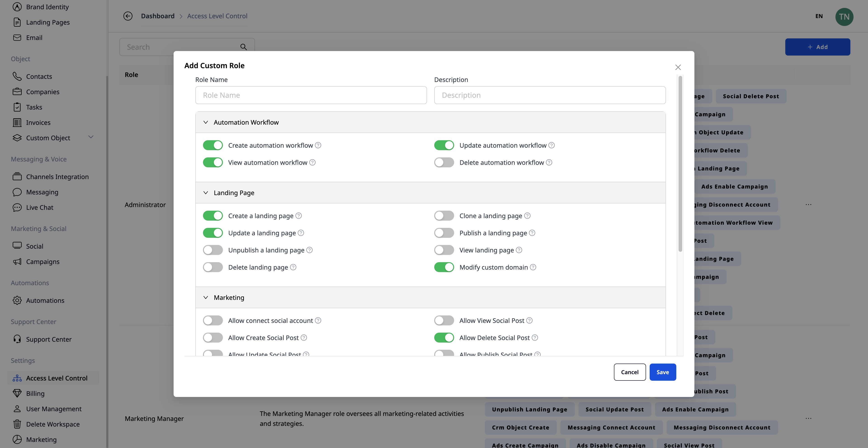The image size is (868, 448).
Task: Enable Delete automation workflow toggle
Action: click(x=444, y=163)
